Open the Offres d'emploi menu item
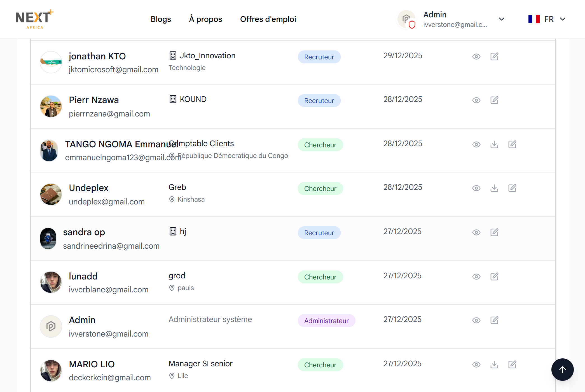The width and height of the screenshot is (585, 392). point(268,19)
